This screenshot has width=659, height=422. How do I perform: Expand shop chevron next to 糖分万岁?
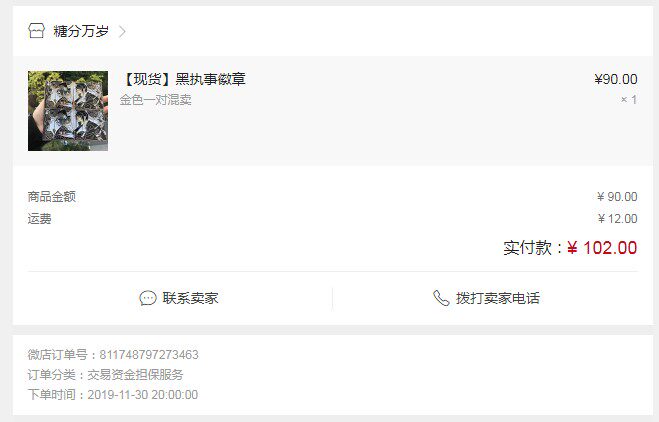click(x=122, y=32)
